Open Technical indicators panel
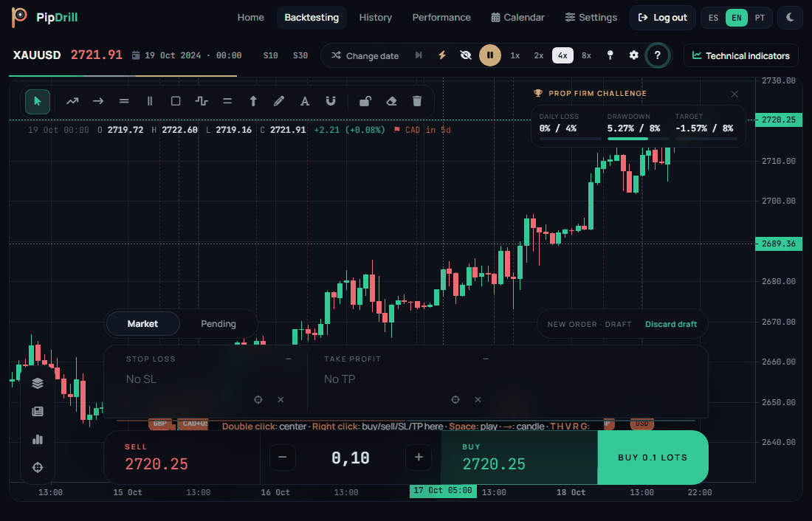The height and width of the screenshot is (521, 812). 741,55
